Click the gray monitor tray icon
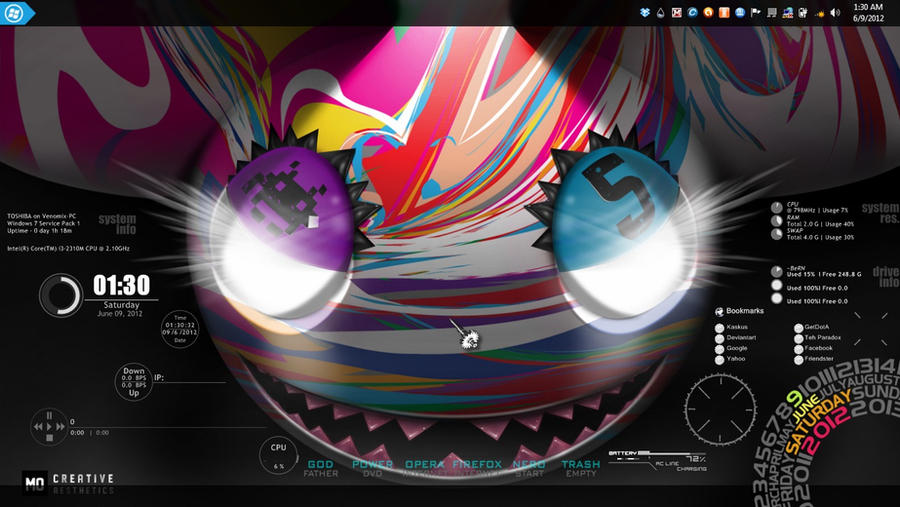Viewport: 900px width, 507px height. [772, 13]
